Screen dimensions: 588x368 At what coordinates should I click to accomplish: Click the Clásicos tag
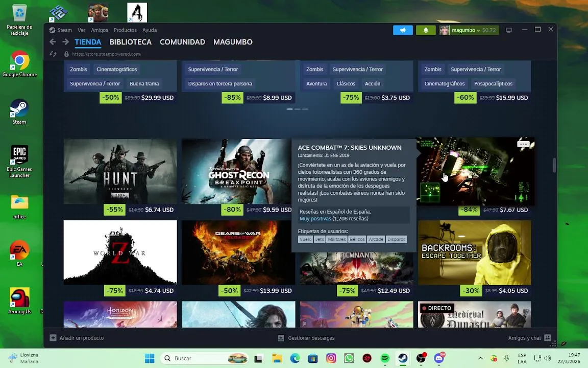[x=346, y=84]
